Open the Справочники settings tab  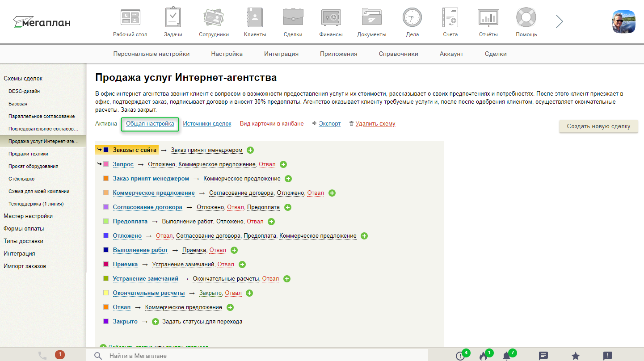click(398, 54)
